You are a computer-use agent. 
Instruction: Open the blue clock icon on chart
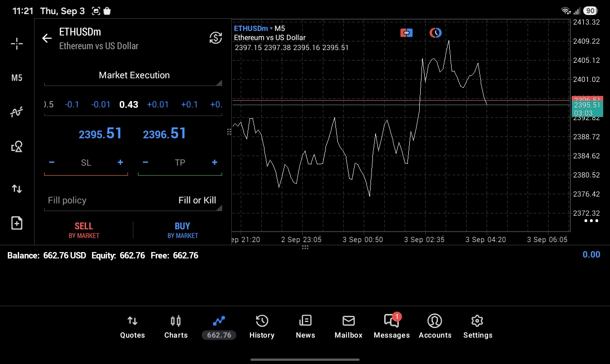436,33
